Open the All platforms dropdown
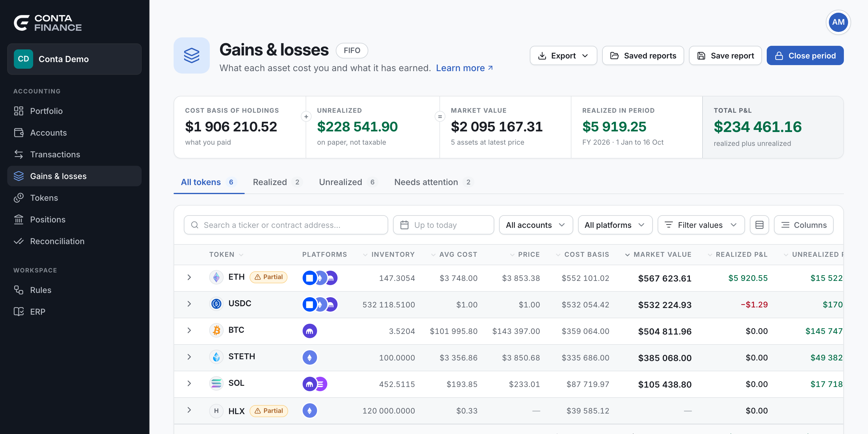The height and width of the screenshot is (434, 868). pos(615,225)
